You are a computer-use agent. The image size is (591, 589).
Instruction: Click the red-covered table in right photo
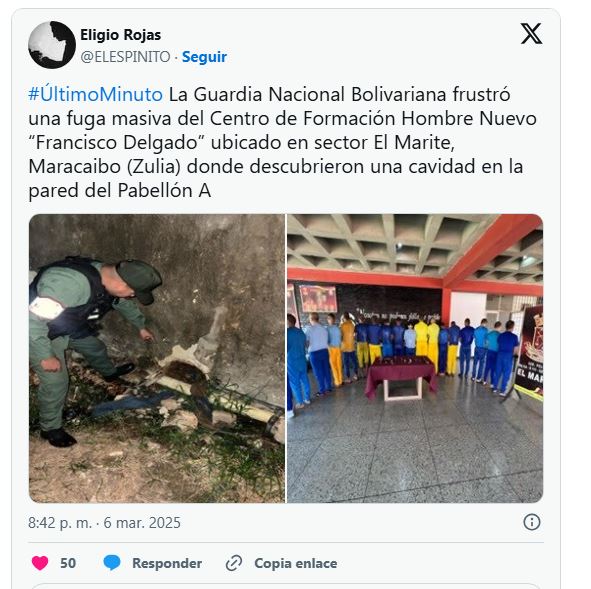(401, 378)
